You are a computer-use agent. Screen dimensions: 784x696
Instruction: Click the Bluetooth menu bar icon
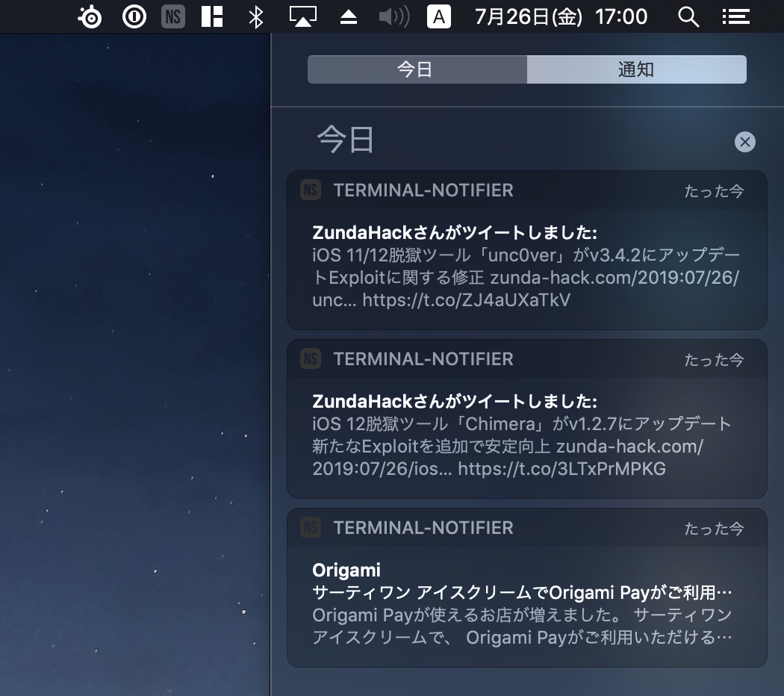[255, 16]
